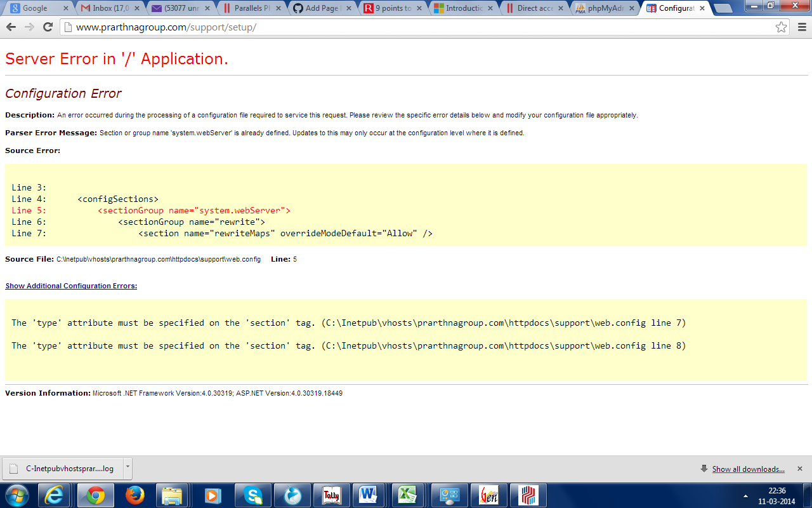
Task: Close the Gmail Inbox tab
Action: 136,8
